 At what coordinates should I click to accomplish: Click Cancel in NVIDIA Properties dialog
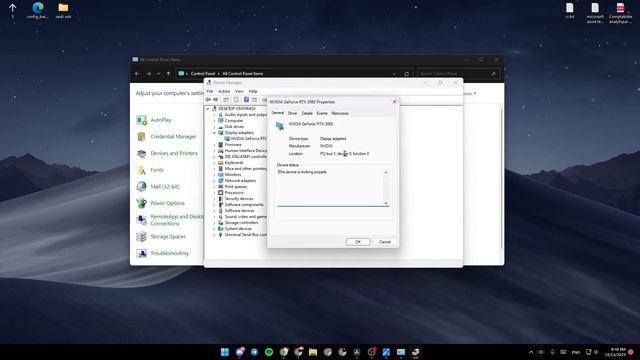tap(385, 242)
